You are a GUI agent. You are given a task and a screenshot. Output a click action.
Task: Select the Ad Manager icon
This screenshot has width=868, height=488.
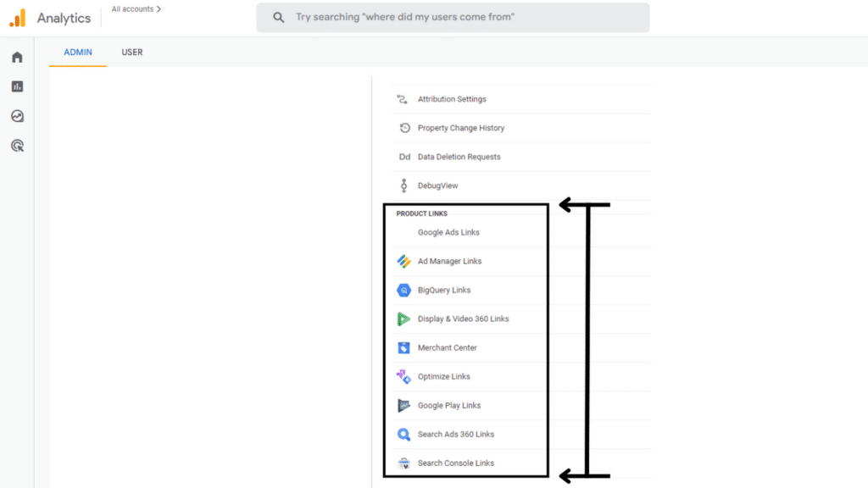[x=403, y=261]
